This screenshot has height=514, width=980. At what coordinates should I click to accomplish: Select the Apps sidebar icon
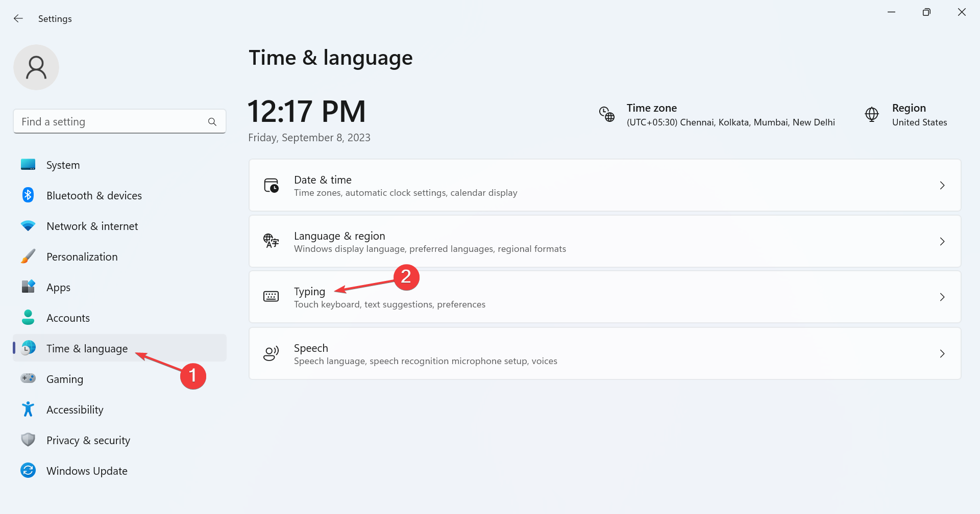[28, 287]
